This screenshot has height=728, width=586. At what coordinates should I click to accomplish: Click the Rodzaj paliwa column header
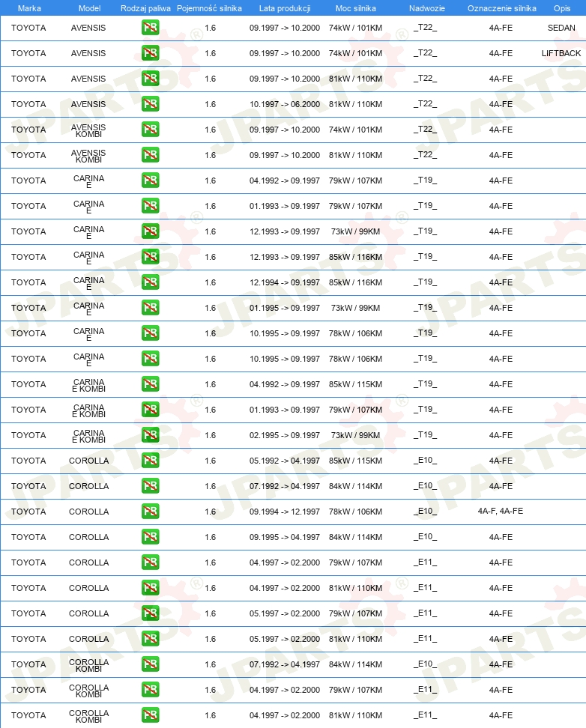(x=145, y=8)
